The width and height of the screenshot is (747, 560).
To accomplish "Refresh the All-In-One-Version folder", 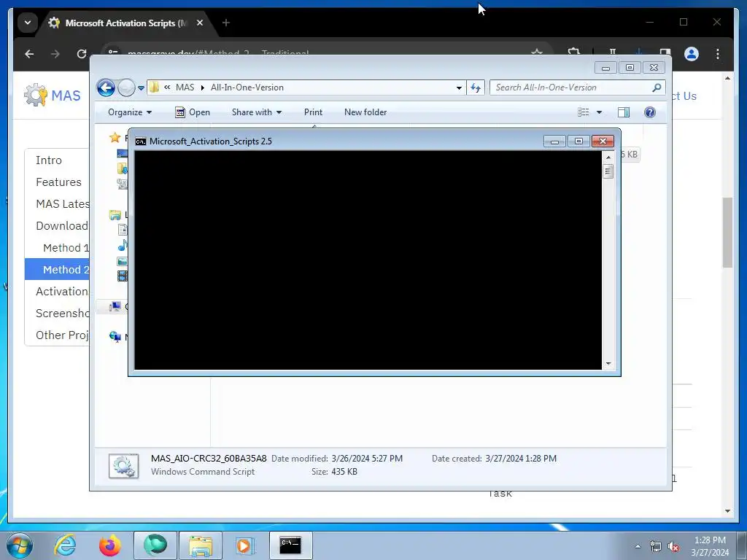I will tap(476, 87).
